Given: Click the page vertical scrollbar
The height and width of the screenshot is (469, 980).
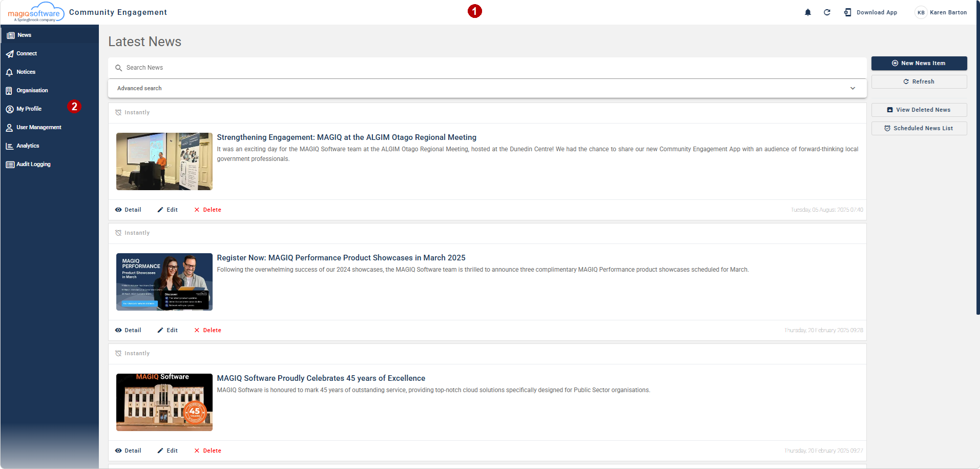Looking at the screenshot, I should click(978, 157).
